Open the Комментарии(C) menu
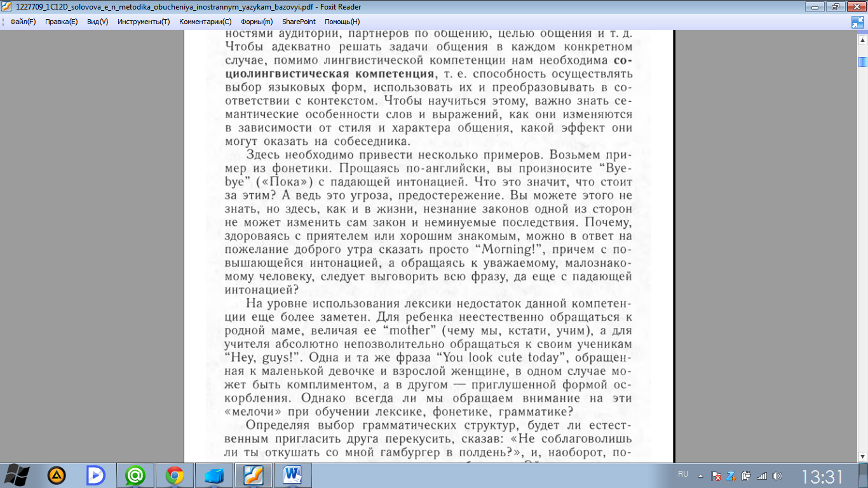 [x=205, y=22]
